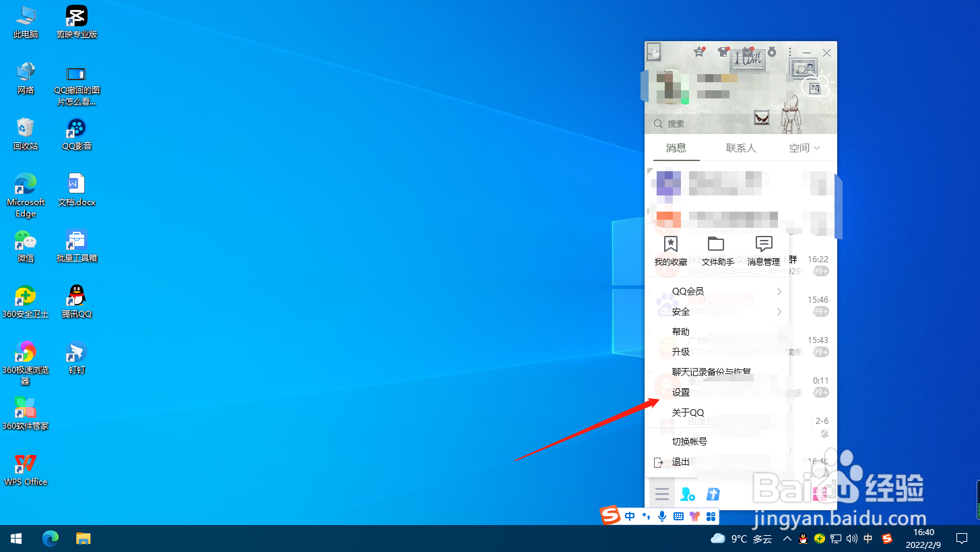This screenshot has height=552, width=980.
Task: Click the 360 security tray icon
Action: [x=820, y=539]
